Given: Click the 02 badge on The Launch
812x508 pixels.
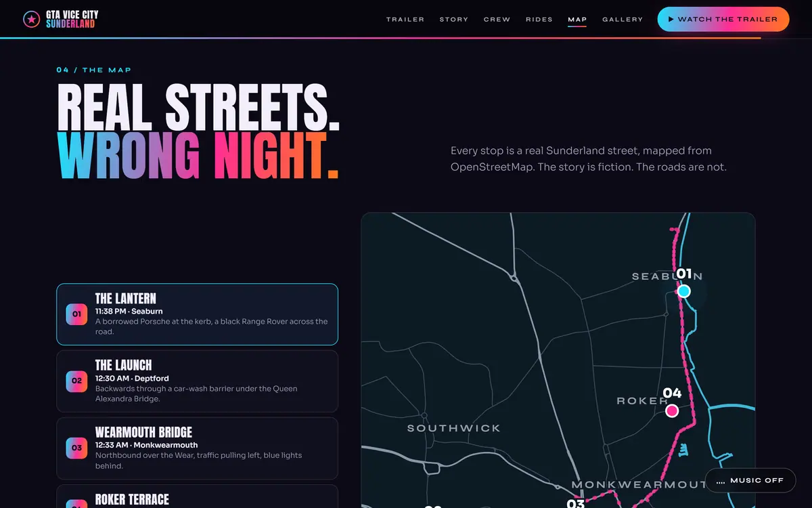Looking at the screenshot, I should (x=76, y=381).
